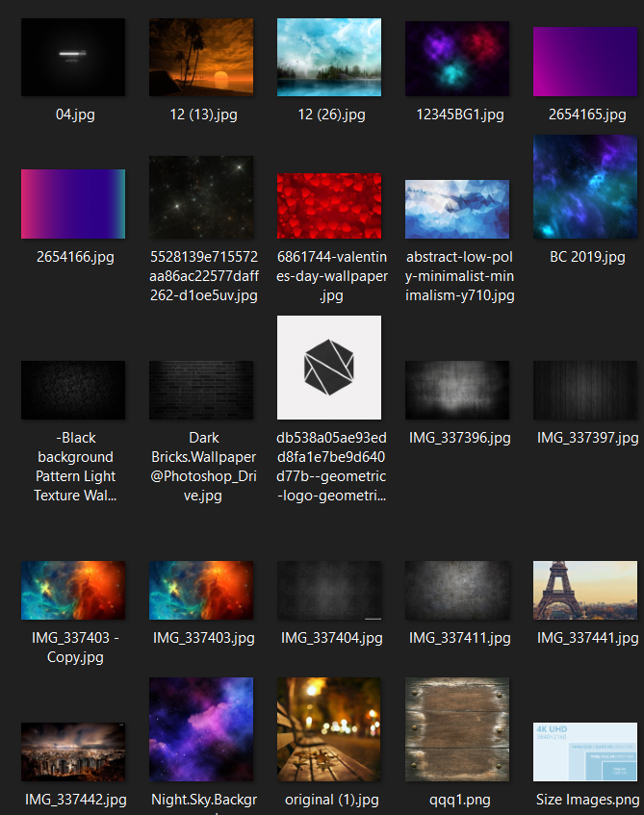Select the city night IMG_337442.jpg thumbnail
The image size is (644, 815).
click(73, 751)
